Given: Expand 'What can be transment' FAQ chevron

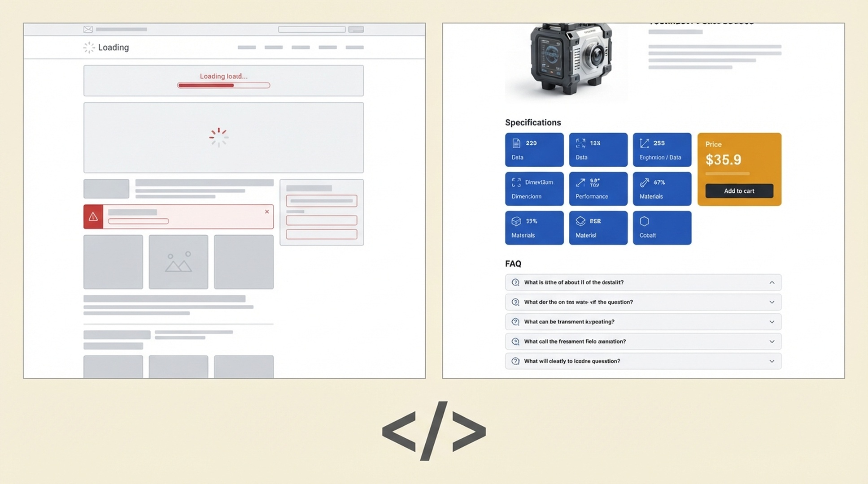Looking at the screenshot, I should 772,322.
